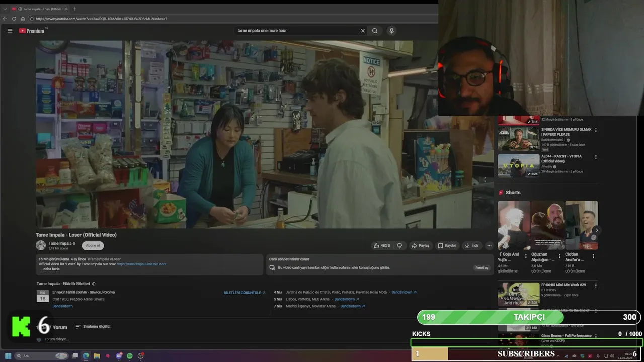Clear the search box with X icon
This screenshot has width=644, height=362.
pos(363,31)
